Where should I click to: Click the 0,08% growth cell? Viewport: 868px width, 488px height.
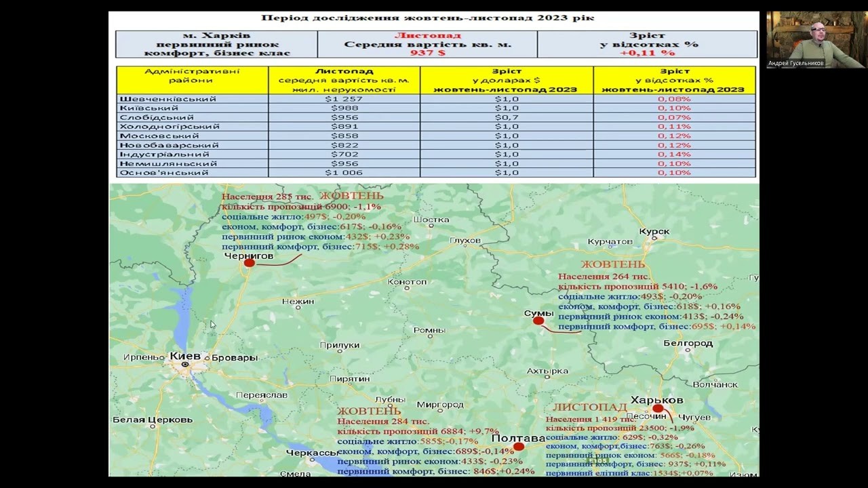[x=674, y=99]
